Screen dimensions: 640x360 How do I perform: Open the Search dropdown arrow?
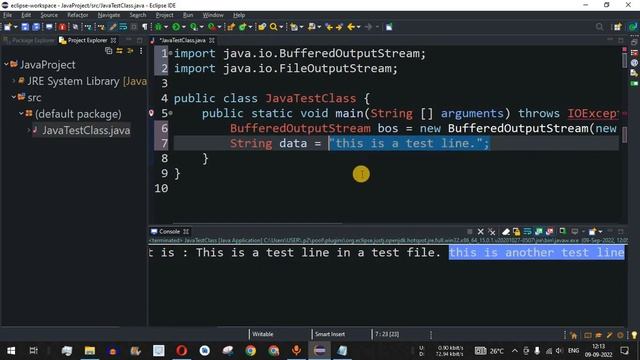click(x=281, y=27)
